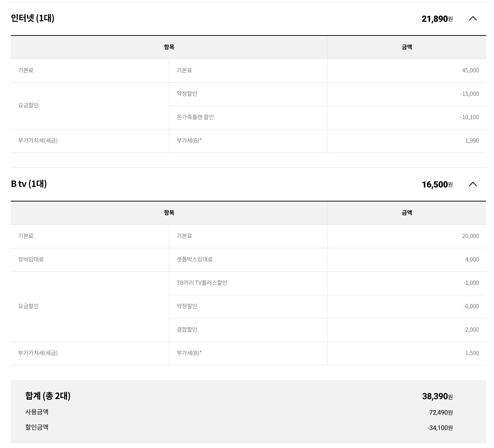Collapse the B tv (1대) section chevron
The image size is (494, 448).
point(473,184)
